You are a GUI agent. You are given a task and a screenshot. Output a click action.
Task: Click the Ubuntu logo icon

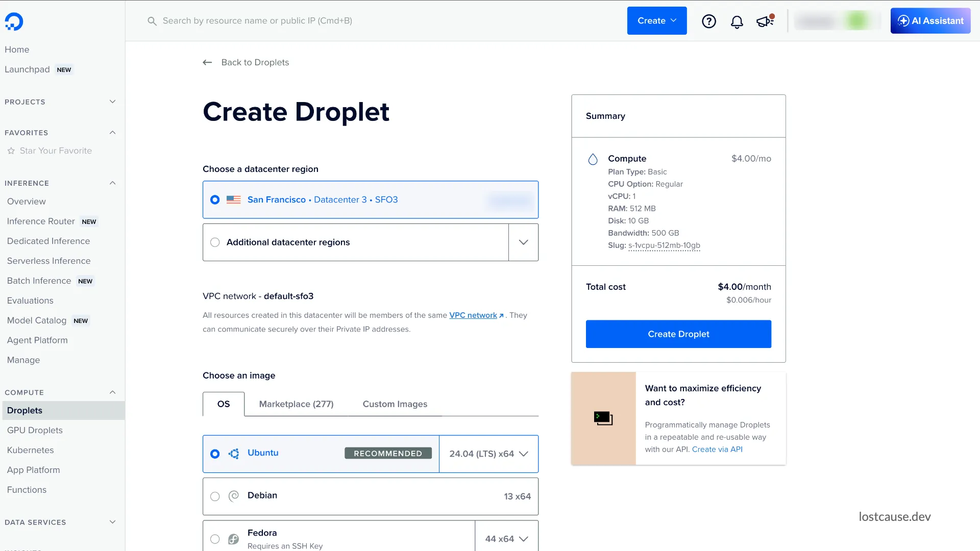(234, 454)
